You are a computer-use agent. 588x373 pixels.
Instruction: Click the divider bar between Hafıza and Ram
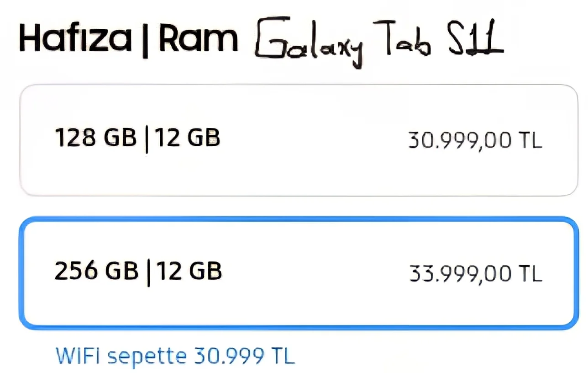coord(145,40)
